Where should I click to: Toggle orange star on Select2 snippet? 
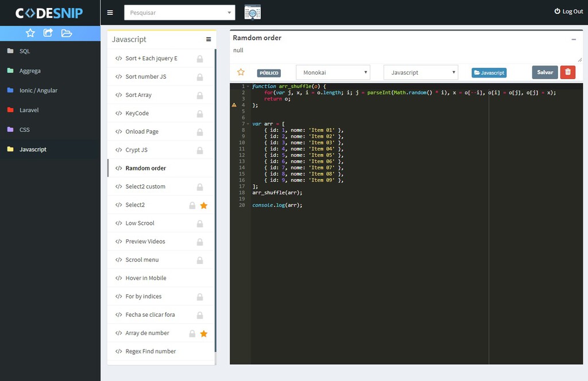204,205
